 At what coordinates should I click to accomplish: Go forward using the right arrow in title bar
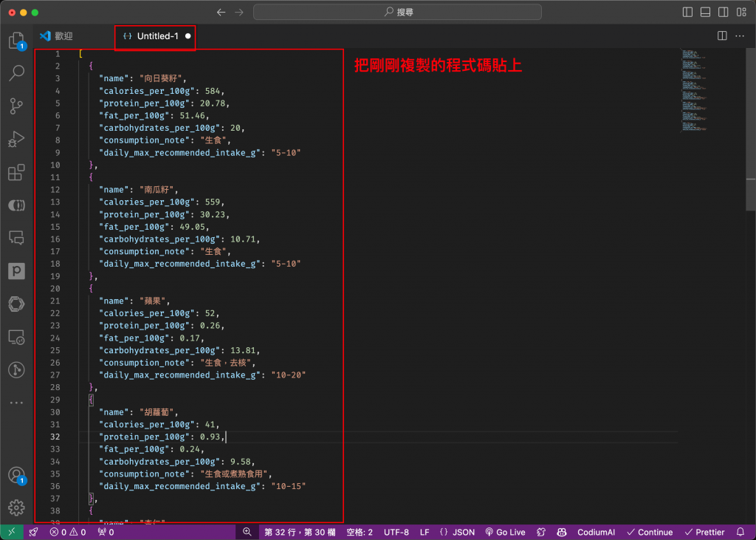coord(239,12)
